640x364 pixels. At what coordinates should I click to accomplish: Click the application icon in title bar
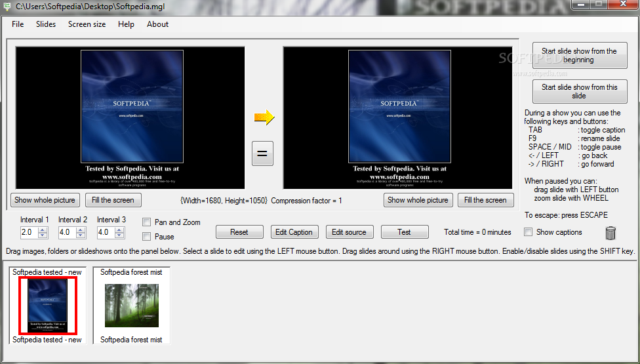(x=7, y=7)
